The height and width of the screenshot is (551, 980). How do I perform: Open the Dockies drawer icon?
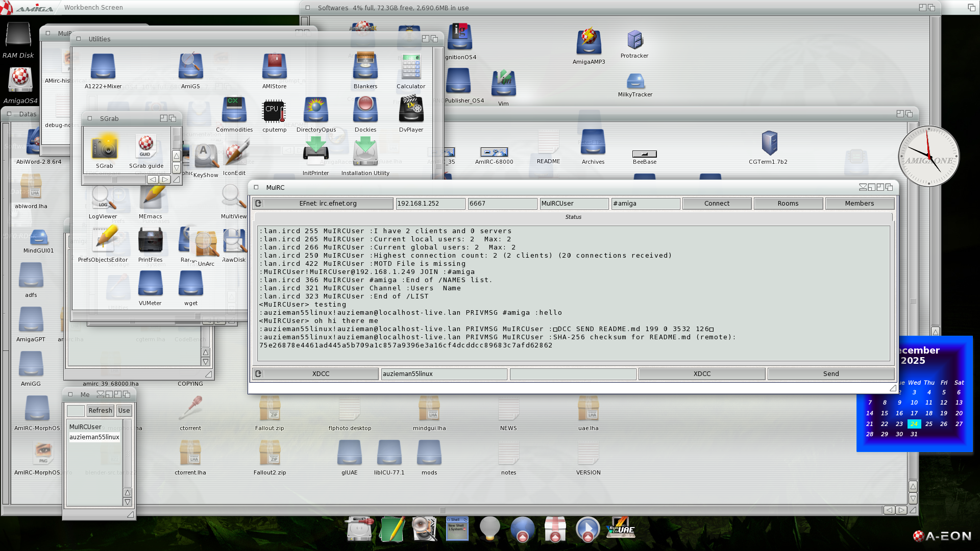click(x=365, y=110)
